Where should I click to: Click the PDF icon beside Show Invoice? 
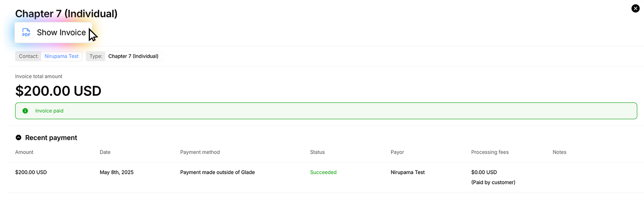coord(26,33)
